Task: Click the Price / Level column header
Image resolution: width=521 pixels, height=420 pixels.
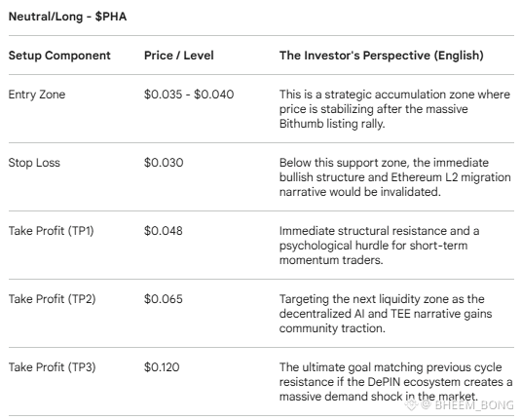Action: pos(179,56)
